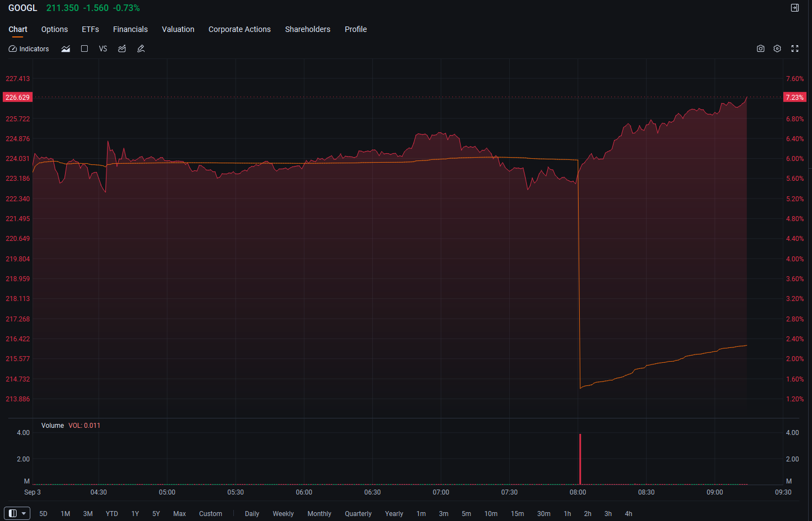Viewport: 812px width, 521px height.
Task: Open chart settings gear icon
Action: click(x=777, y=49)
